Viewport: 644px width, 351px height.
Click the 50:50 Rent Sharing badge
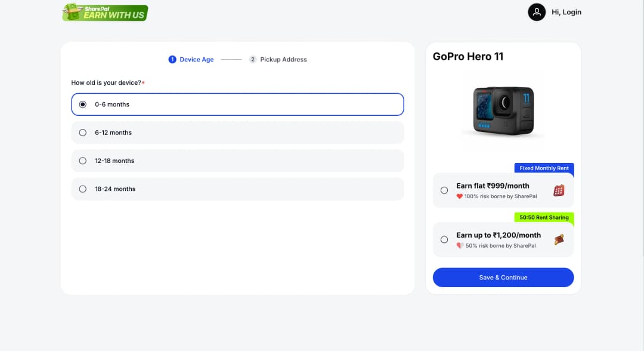(543, 217)
